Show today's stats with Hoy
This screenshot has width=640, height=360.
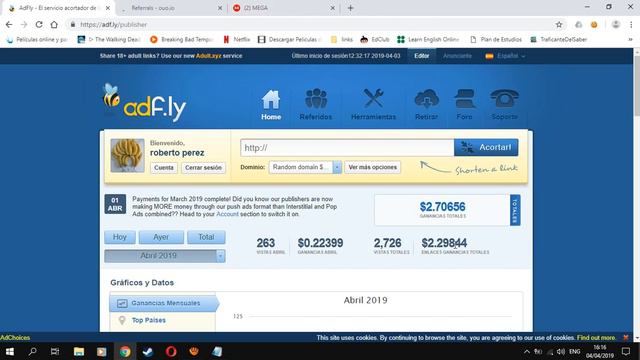[120, 237]
